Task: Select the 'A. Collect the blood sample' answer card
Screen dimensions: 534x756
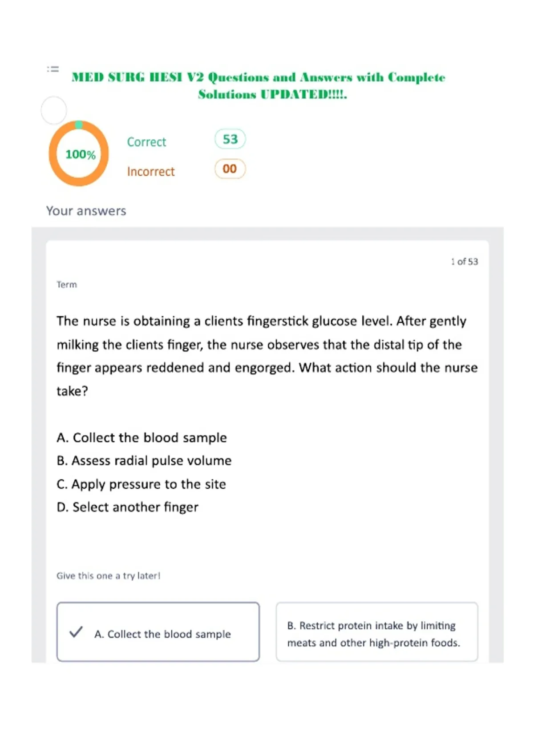Action: (158, 632)
